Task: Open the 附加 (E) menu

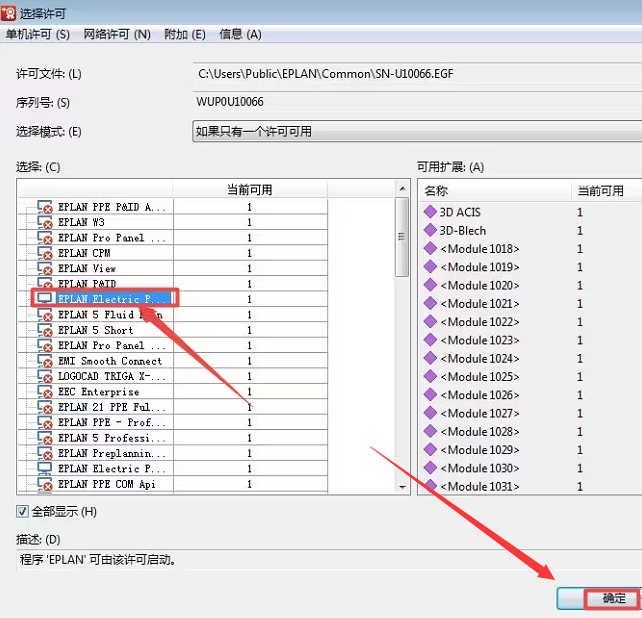Action: coord(185,34)
